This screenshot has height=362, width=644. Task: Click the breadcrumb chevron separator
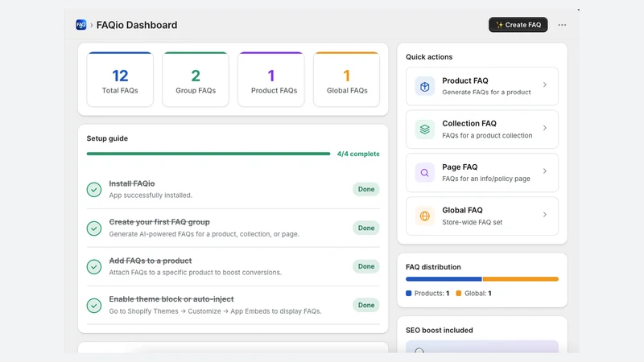[91, 25]
